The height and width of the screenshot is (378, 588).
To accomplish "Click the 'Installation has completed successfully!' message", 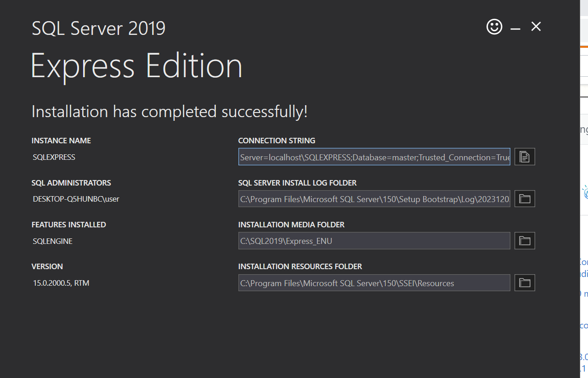I will click(x=170, y=112).
